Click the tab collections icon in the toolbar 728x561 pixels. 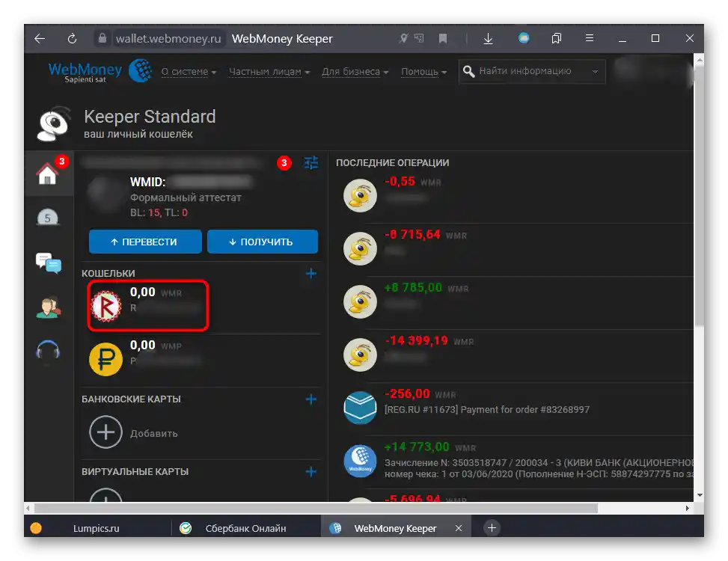[556, 38]
